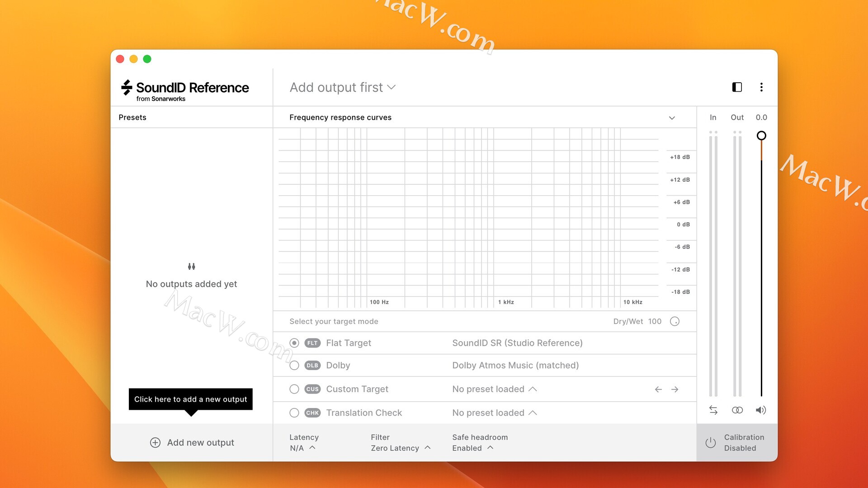Click the Dry/Wet 100 value
868x488 pixels.
[655, 321]
